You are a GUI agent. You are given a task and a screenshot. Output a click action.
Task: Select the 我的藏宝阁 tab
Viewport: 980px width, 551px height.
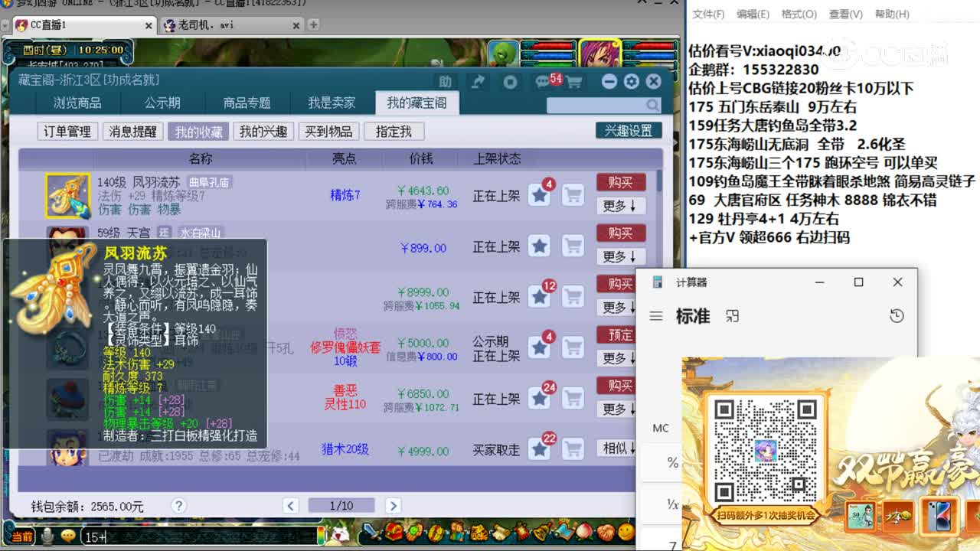416,103
